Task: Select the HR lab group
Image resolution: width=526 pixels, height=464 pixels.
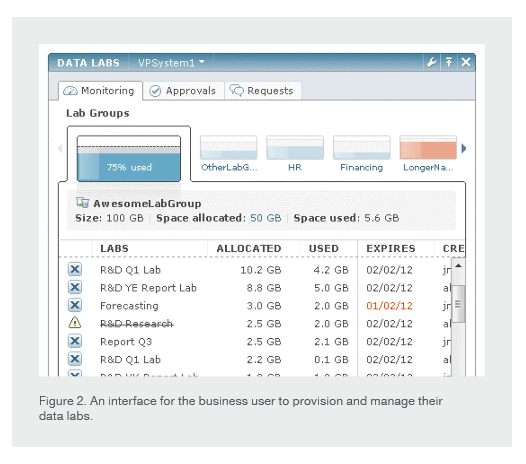Action: (295, 154)
